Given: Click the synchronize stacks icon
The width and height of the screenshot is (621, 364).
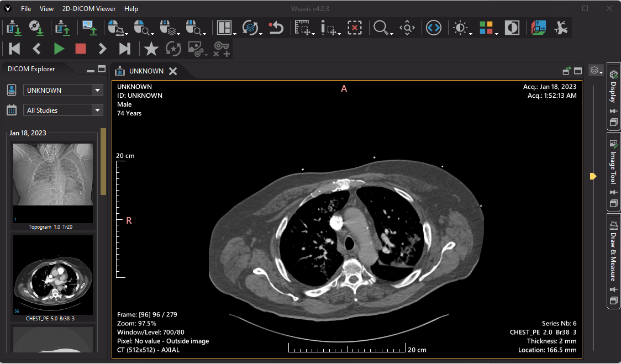Looking at the screenshot, I should coord(250,28).
